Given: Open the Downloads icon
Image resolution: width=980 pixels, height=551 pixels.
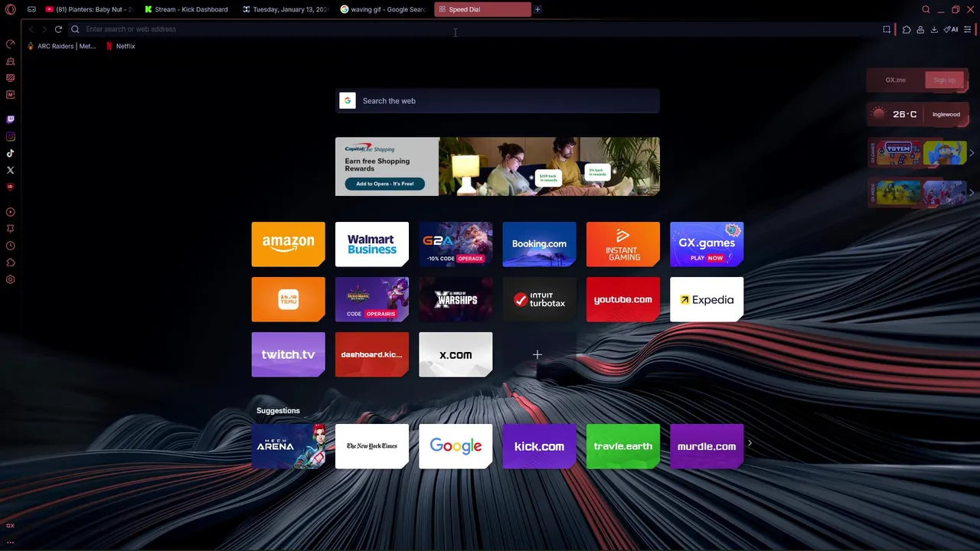Looking at the screenshot, I should pos(934,29).
